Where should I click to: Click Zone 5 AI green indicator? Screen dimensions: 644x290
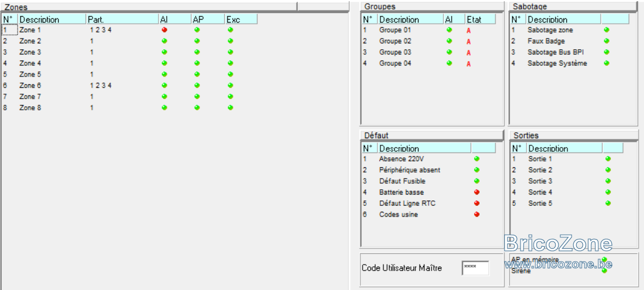[164, 74]
